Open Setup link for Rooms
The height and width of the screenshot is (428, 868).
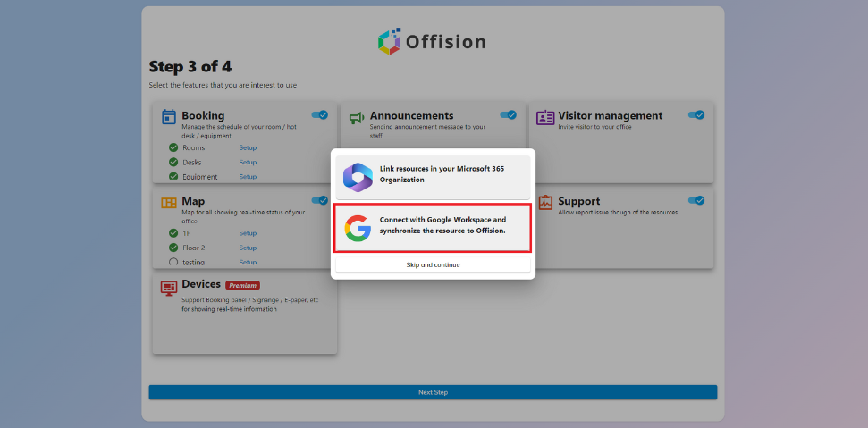click(248, 147)
